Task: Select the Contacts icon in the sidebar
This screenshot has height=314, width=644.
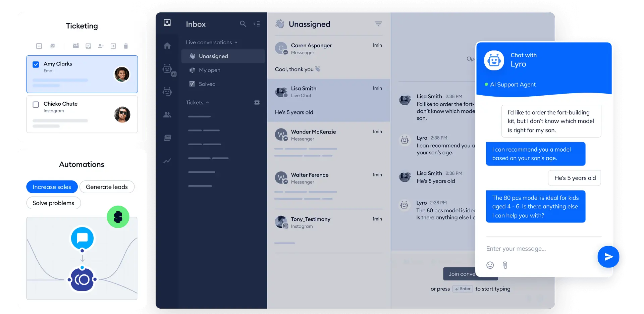Action: click(167, 115)
